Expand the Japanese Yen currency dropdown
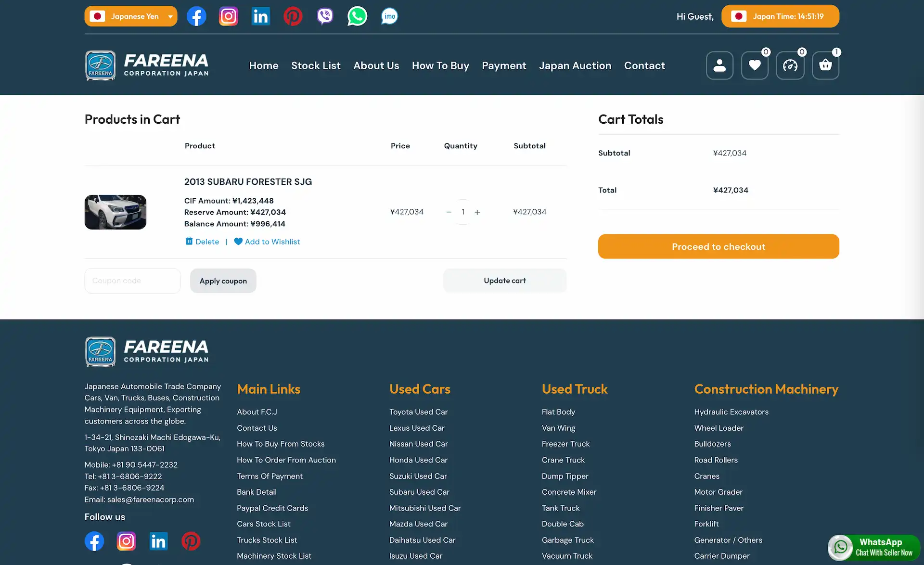Screen dimensions: 924x565 [131, 16]
